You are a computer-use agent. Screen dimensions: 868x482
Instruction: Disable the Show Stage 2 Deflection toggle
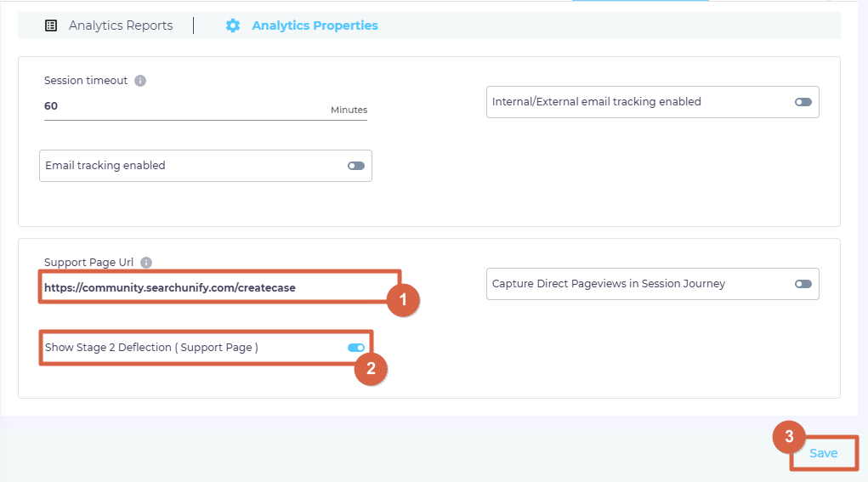coord(356,348)
